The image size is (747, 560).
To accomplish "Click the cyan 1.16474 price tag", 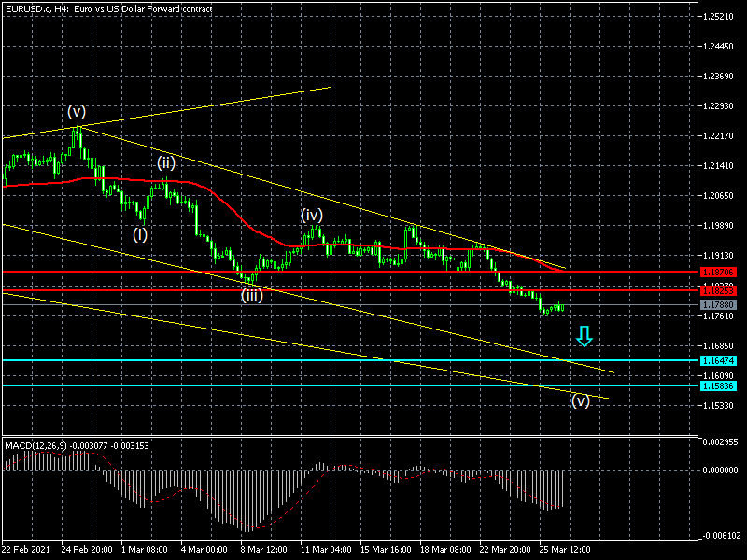I will pos(718,361).
